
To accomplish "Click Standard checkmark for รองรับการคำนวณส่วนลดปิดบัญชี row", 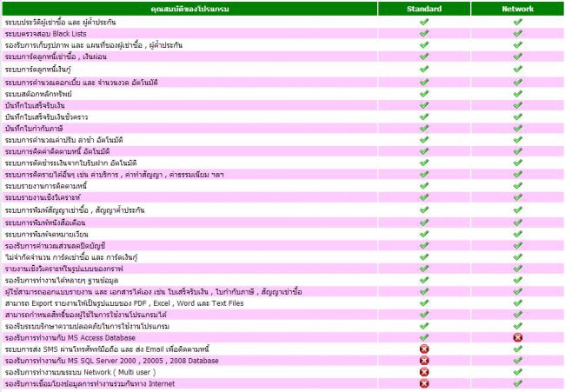I will (424, 246).
